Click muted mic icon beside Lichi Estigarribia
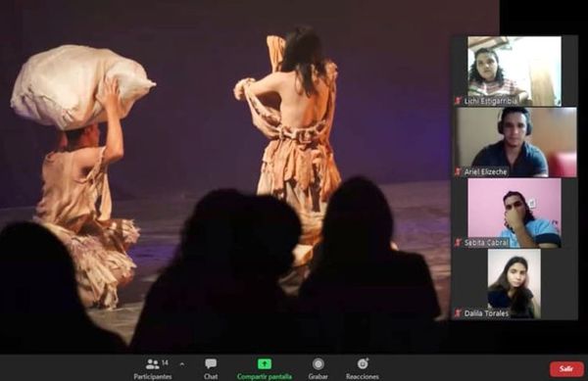This screenshot has width=588, height=381. coord(458,101)
